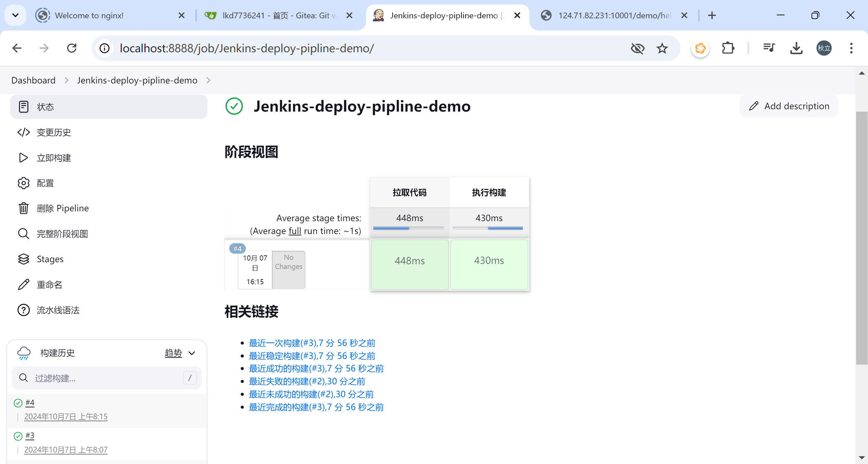
Task: Bookmark page with the star icon
Action: [x=662, y=48]
